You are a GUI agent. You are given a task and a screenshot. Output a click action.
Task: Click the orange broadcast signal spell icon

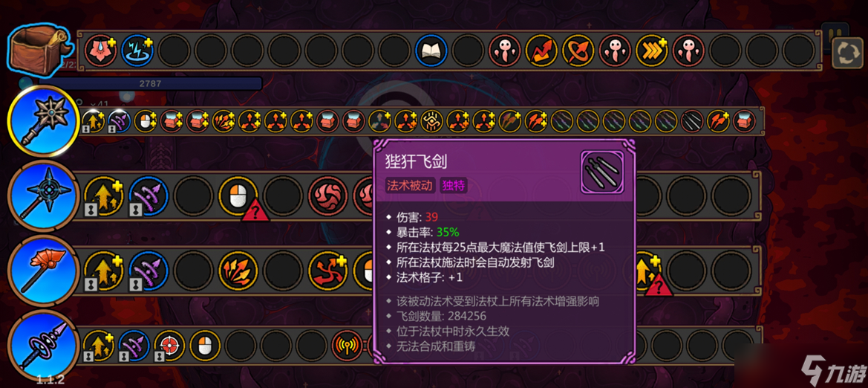point(347,346)
